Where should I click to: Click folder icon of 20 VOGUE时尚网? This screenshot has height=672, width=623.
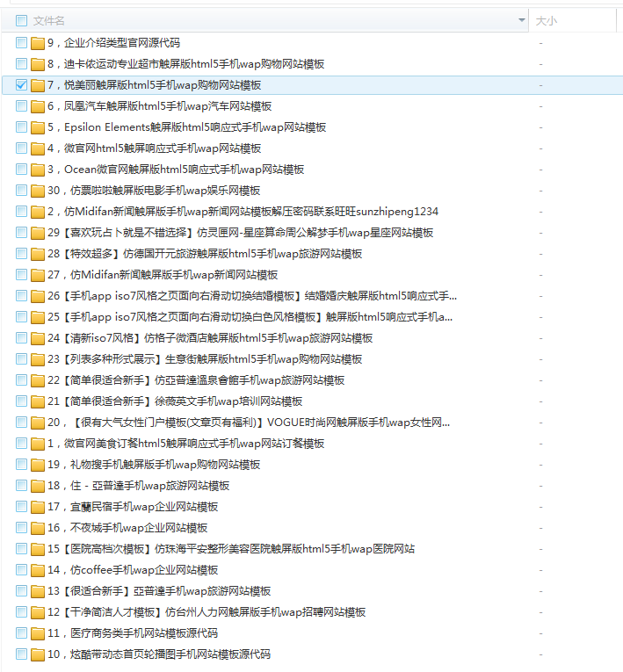(x=38, y=423)
